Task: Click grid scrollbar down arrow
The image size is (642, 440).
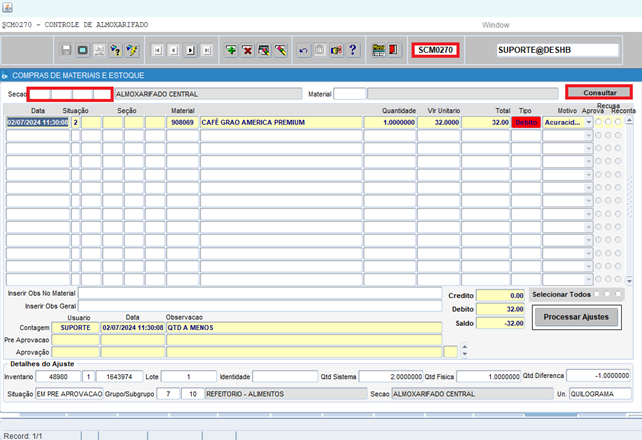Action: (x=629, y=281)
